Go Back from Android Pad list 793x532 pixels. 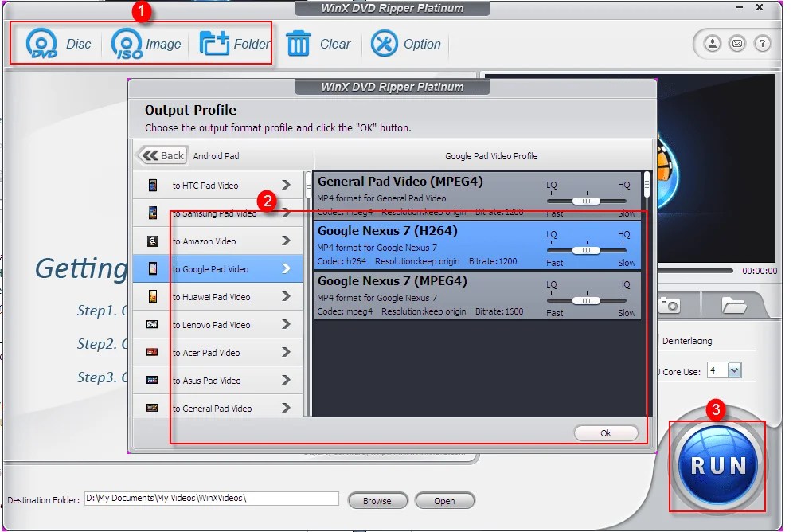coord(163,155)
